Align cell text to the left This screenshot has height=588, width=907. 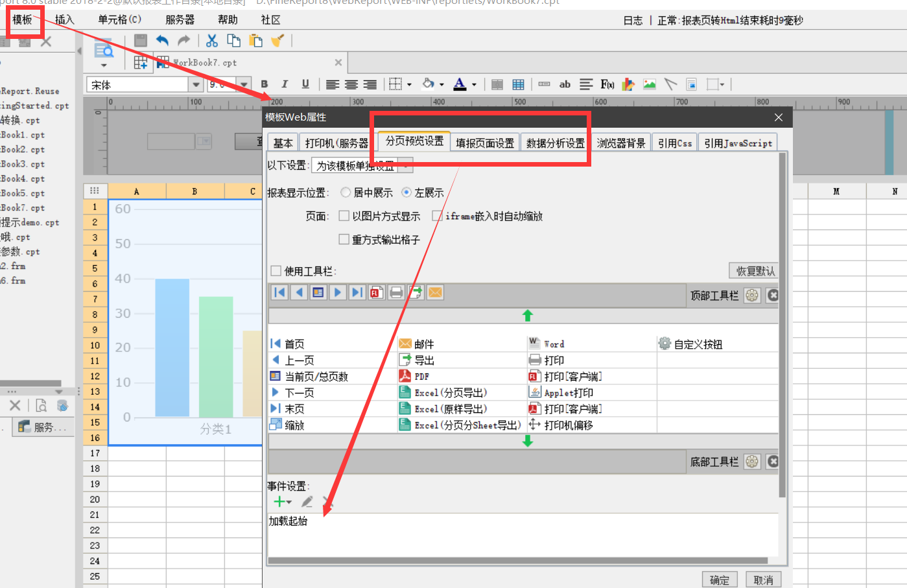333,84
